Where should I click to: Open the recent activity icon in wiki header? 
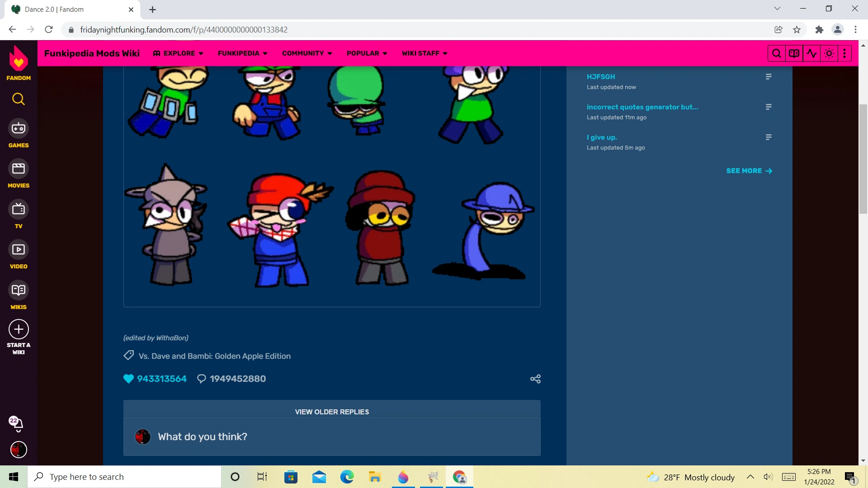[811, 53]
